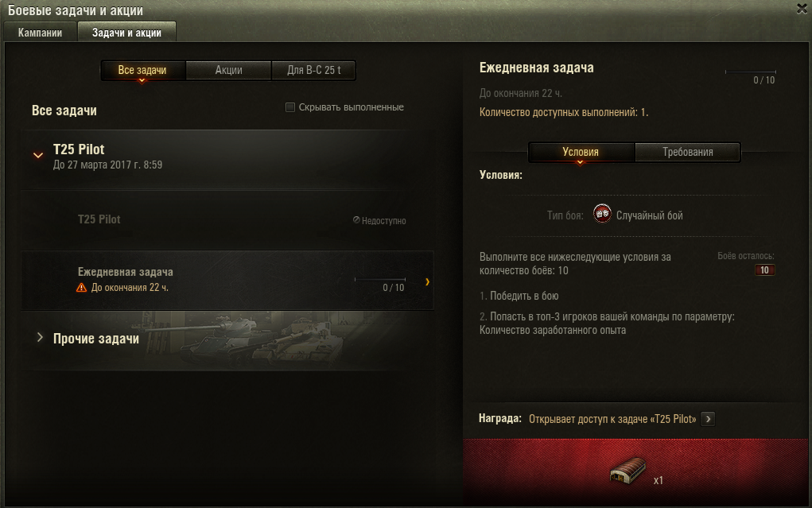This screenshot has height=508, width=812.
Task: Select the unavailable T25 Pilot task row
Action: (x=227, y=220)
